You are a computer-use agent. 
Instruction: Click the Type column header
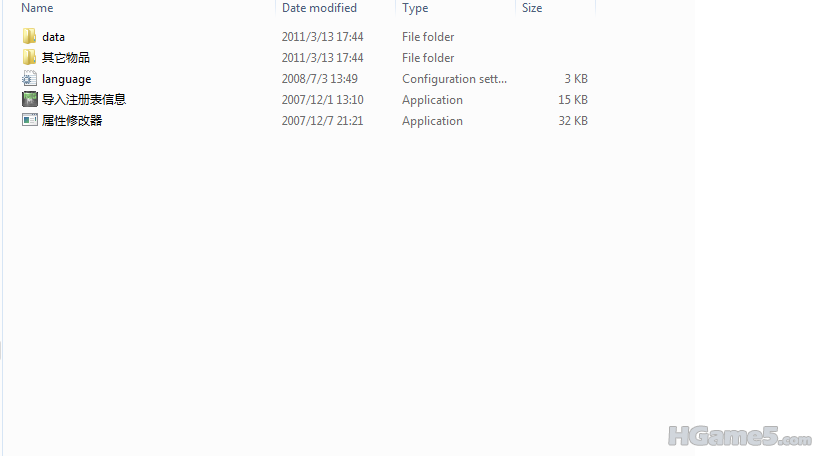415,8
